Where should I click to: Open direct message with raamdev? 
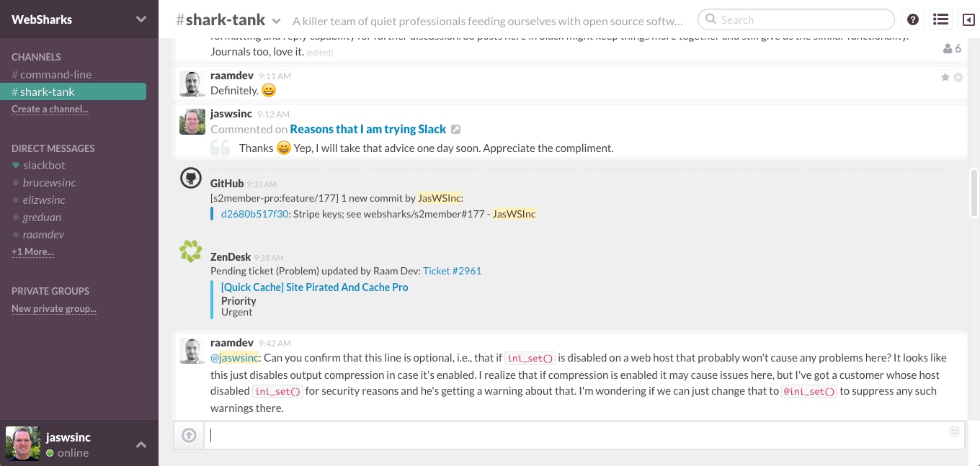(x=43, y=235)
